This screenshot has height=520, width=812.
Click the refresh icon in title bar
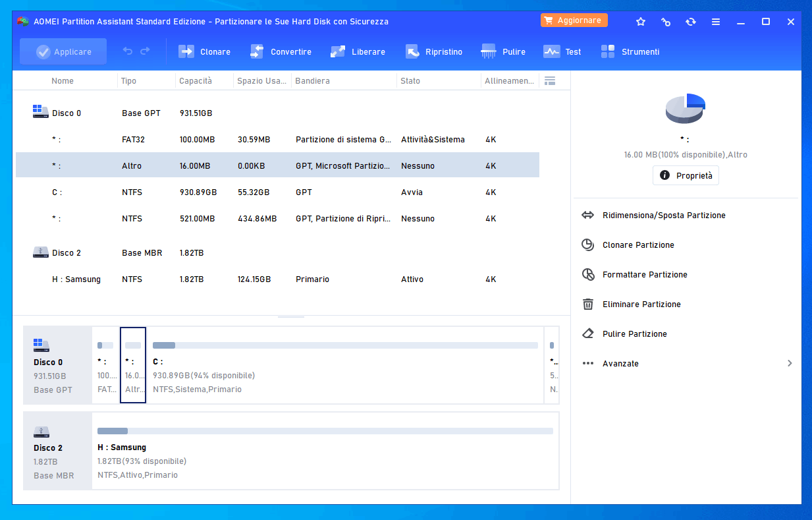pos(691,22)
